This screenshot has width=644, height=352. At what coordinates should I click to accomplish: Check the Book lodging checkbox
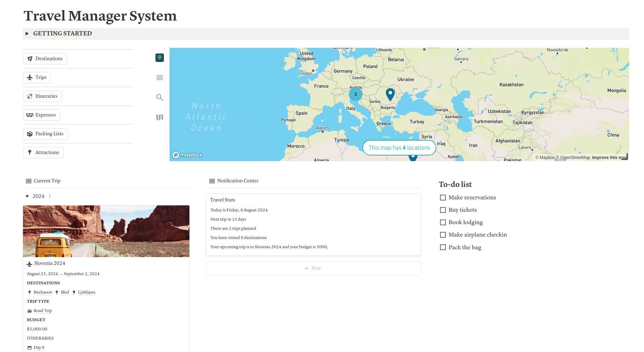pyautogui.click(x=443, y=222)
